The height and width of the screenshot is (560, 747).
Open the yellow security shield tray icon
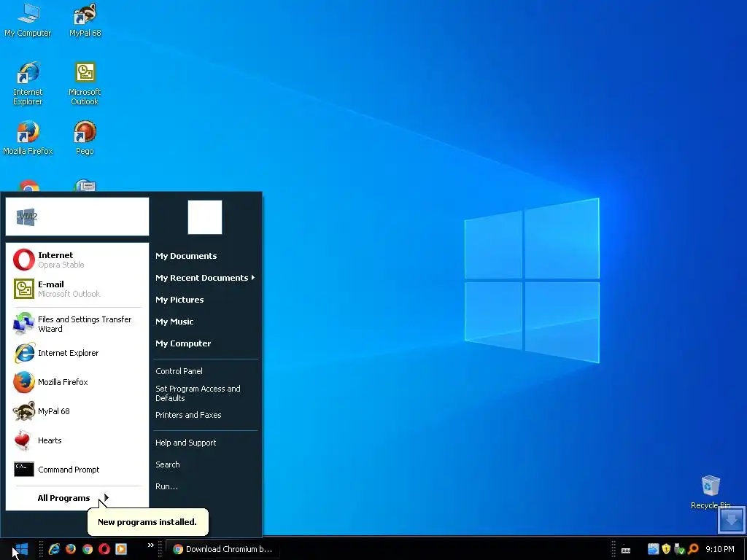tap(666, 549)
